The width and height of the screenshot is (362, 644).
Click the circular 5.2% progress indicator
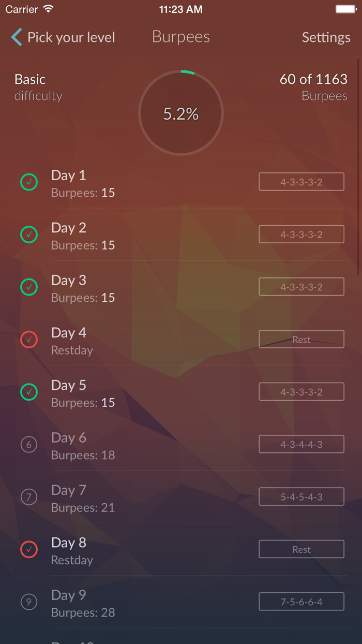[180, 113]
